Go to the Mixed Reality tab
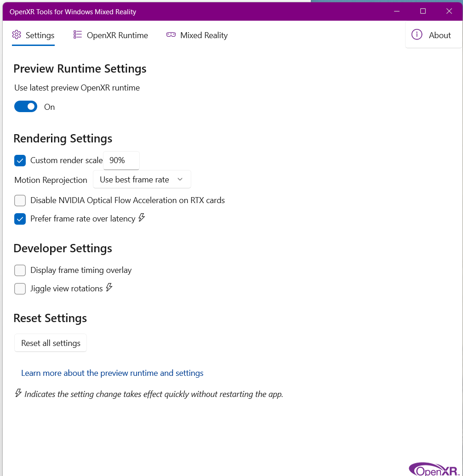The height and width of the screenshot is (476, 463). point(197,35)
